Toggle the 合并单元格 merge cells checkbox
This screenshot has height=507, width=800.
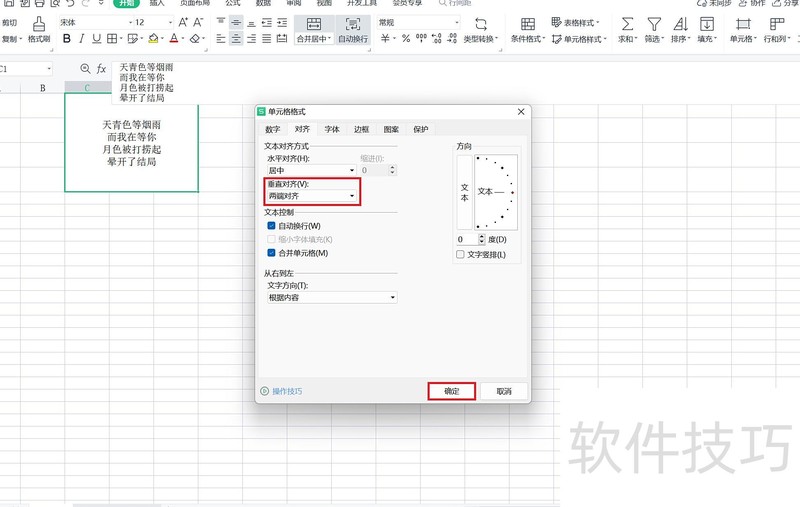[x=272, y=254]
